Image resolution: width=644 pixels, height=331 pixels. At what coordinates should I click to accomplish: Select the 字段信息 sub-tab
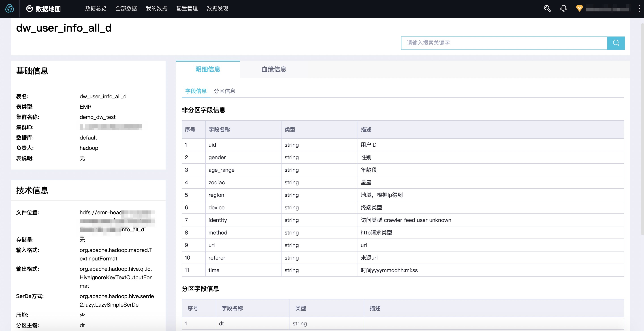[x=196, y=91]
